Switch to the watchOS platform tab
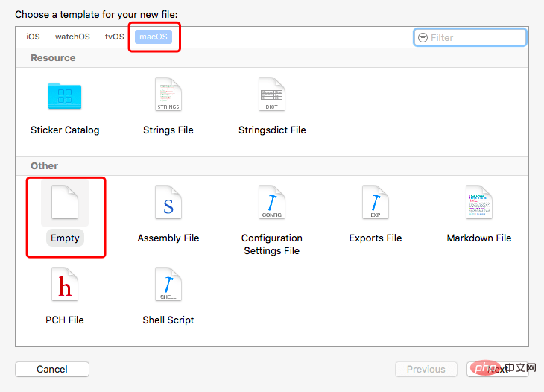The image size is (544, 392). click(x=72, y=37)
